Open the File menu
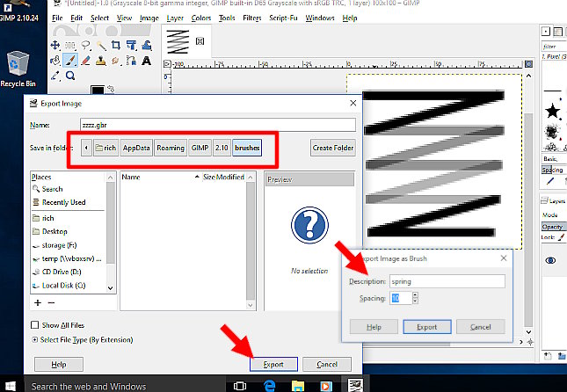This screenshot has height=392, width=567. click(x=57, y=18)
